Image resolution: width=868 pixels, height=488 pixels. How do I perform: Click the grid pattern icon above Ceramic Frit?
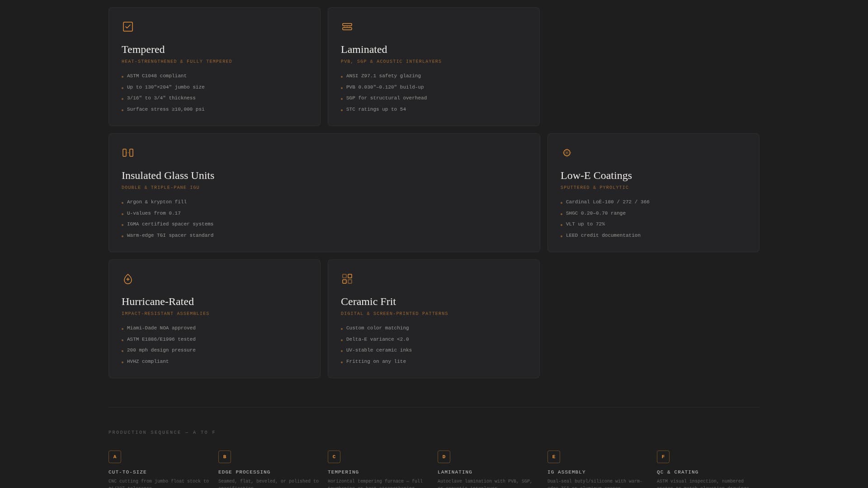click(347, 279)
